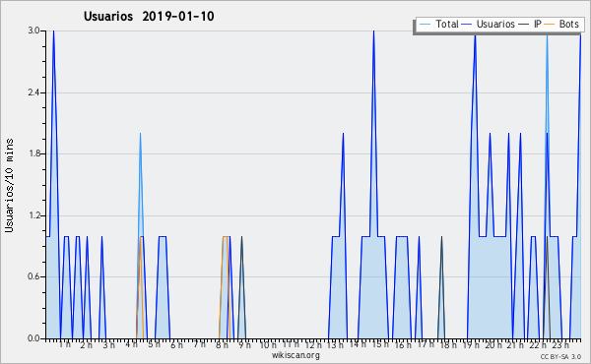
Task: Click the y-axis label 'Usuarios/10 mins'
Action: tap(9, 185)
